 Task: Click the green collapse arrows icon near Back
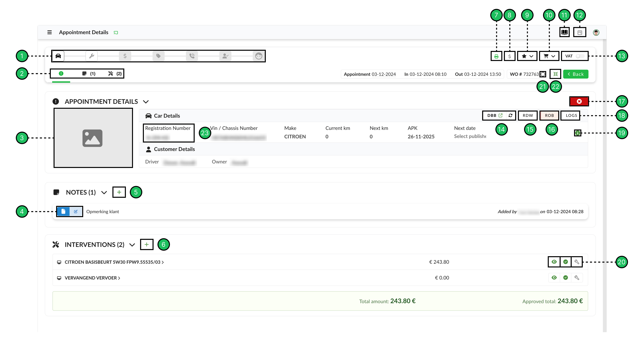click(x=555, y=74)
